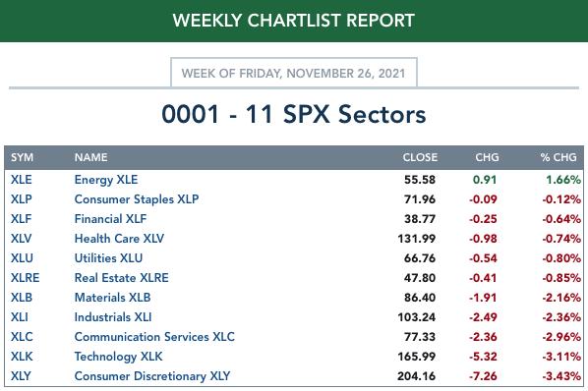Viewport: 588px width, 391px height.
Task: Open the XLU symbol link
Action: click(22, 258)
